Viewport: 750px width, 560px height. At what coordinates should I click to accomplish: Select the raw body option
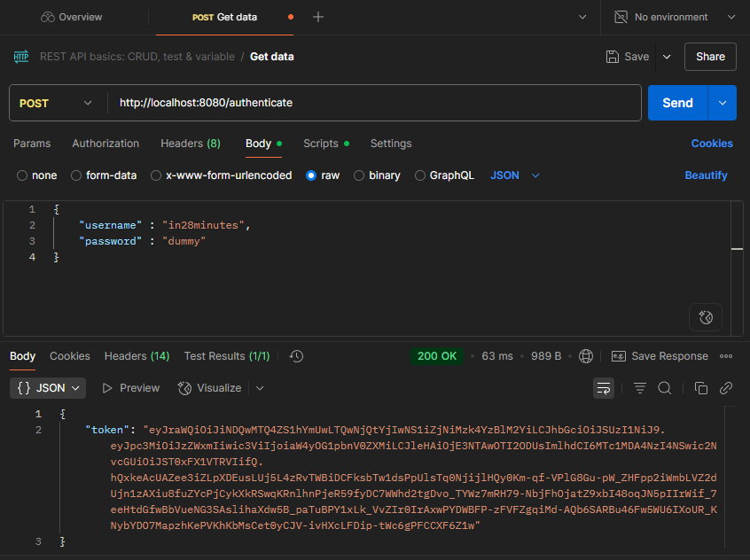point(323,175)
